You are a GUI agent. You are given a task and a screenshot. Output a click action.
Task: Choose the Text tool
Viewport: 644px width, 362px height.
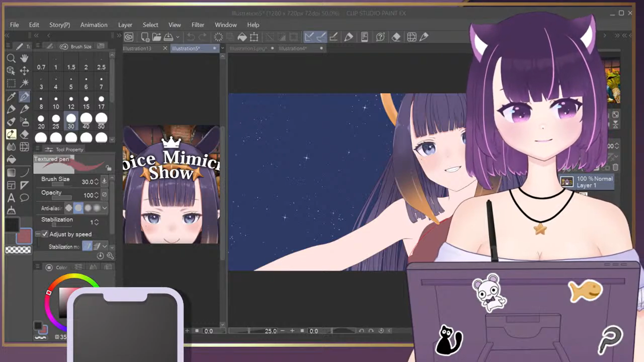point(11,198)
